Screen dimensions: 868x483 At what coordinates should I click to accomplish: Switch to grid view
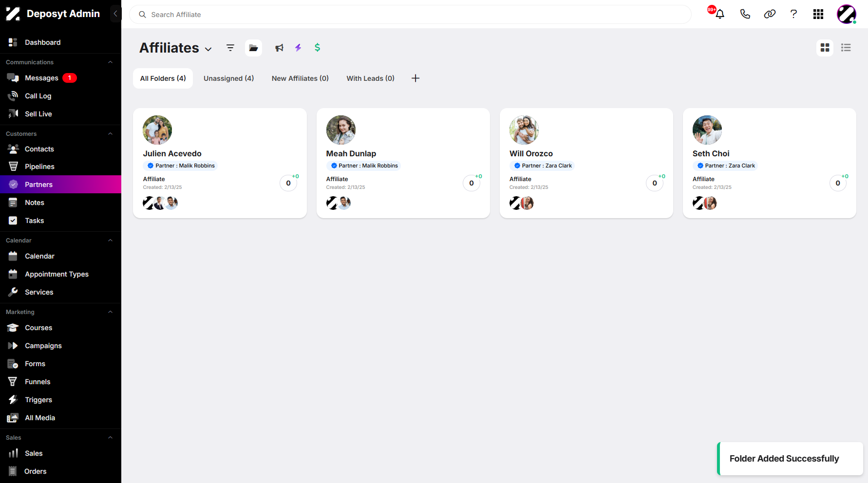pyautogui.click(x=825, y=48)
